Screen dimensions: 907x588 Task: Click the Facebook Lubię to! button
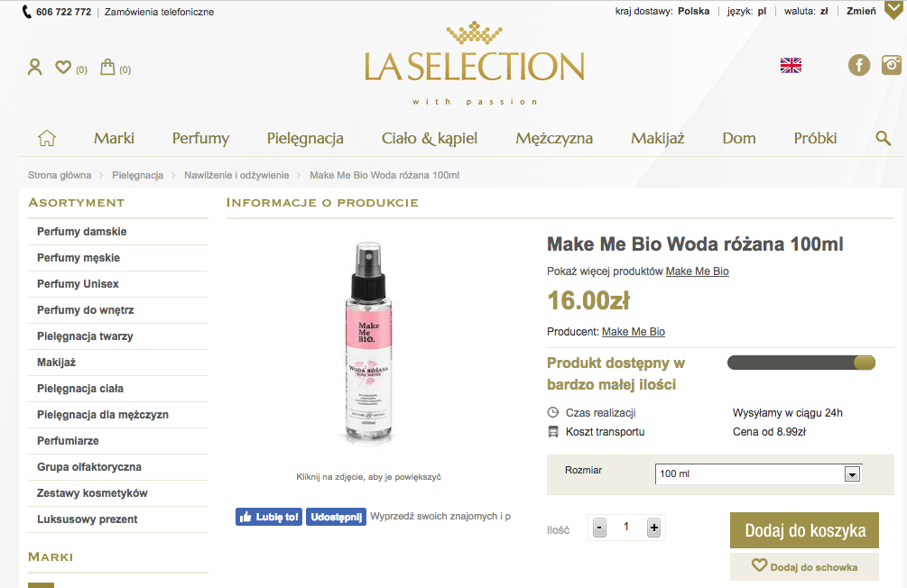(x=269, y=517)
